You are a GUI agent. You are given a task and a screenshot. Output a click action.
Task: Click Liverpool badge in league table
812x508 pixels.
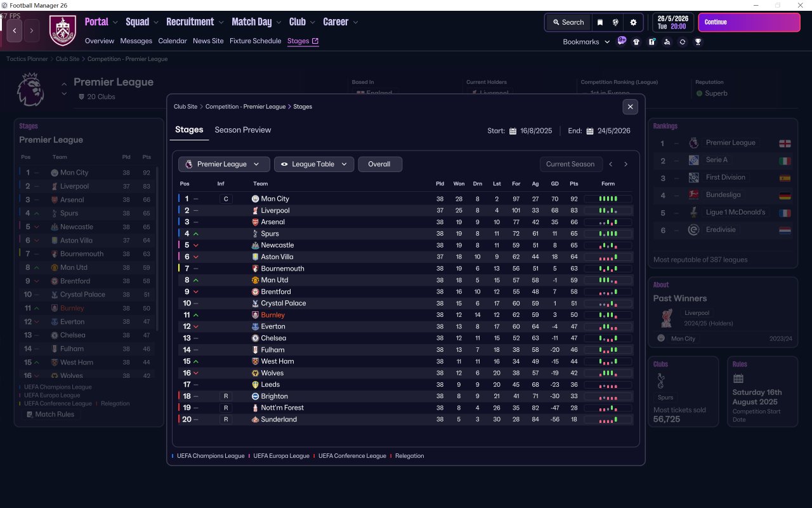coord(255,210)
